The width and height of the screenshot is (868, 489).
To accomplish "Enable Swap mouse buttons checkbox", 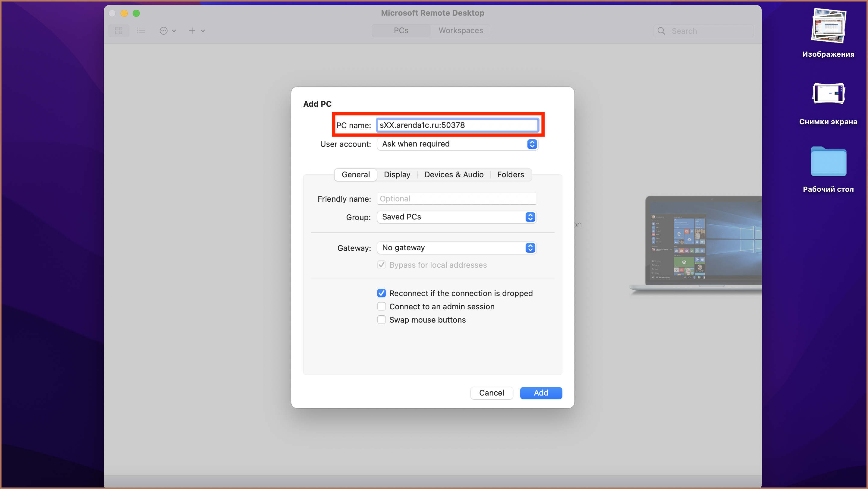I will 382,320.
